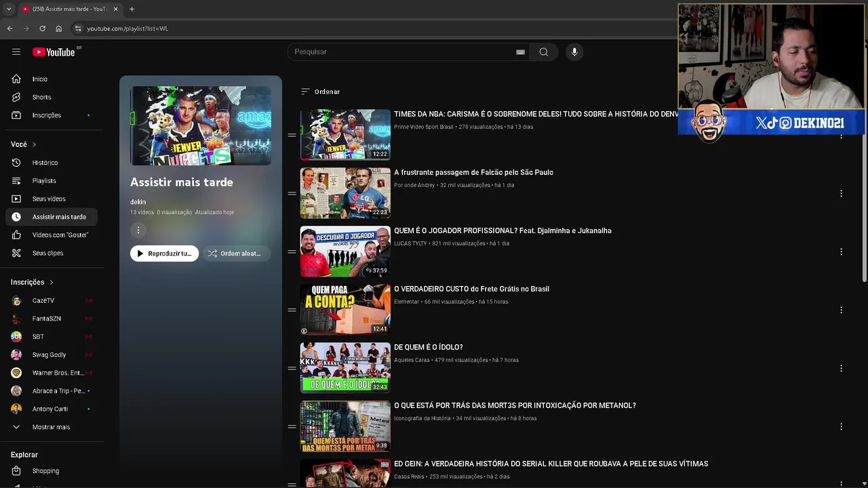Click the browser back arrow
Image resolution: width=868 pixels, height=488 pixels.
9,28
